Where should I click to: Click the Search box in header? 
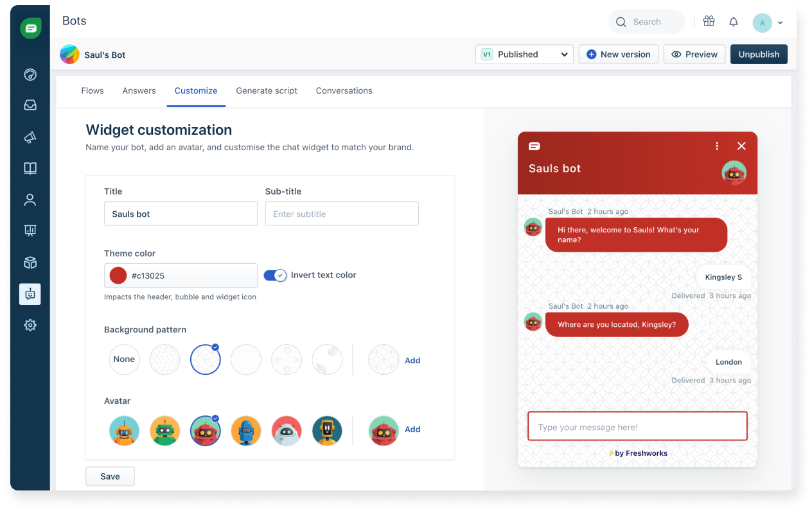tap(646, 22)
